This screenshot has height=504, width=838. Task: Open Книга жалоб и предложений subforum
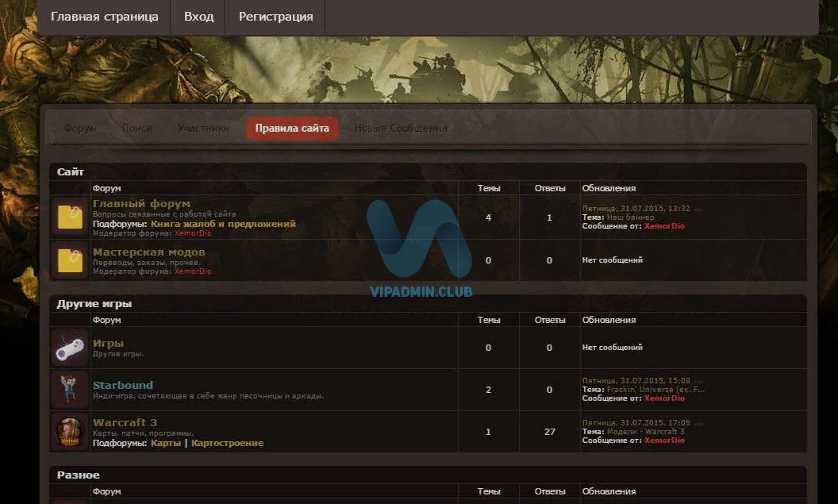223,224
